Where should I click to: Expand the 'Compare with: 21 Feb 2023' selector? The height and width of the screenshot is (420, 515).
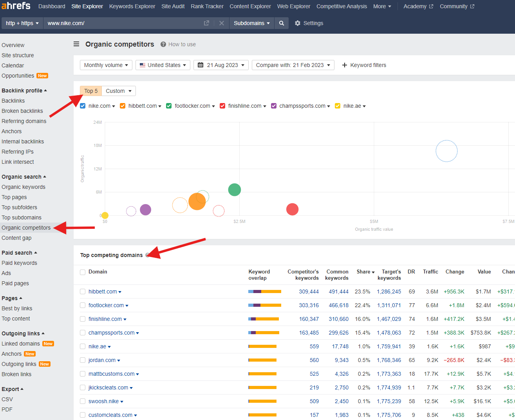coord(293,65)
